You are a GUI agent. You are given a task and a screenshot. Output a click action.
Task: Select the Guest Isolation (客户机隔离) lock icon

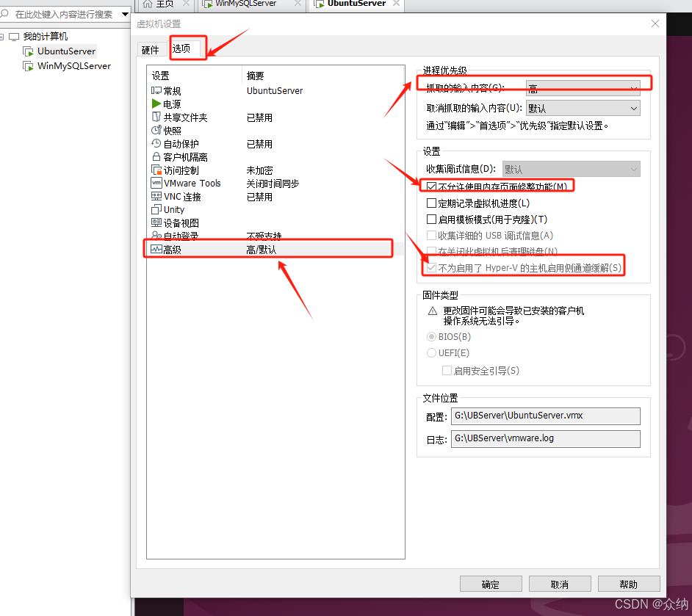156,156
